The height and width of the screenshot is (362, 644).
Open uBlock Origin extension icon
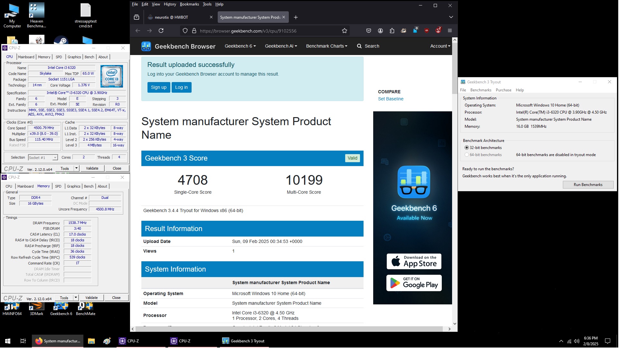pyautogui.click(x=427, y=31)
